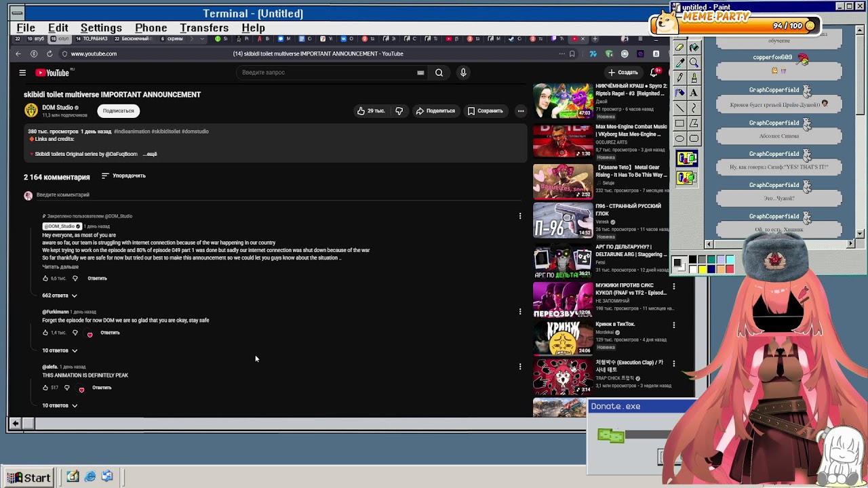
Task: Open options for the pinned DOM Studio comment
Action: pos(520,216)
